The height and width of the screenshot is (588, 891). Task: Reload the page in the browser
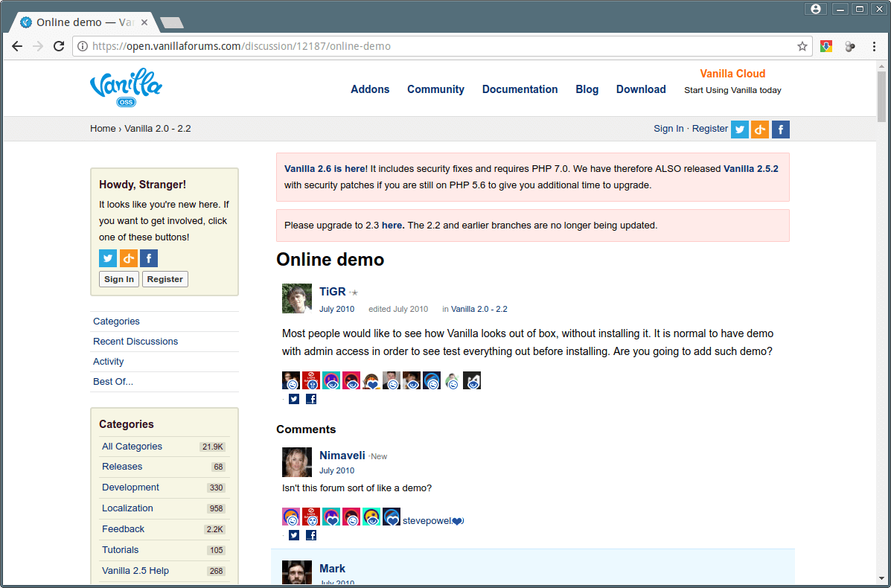click(59, 46)
